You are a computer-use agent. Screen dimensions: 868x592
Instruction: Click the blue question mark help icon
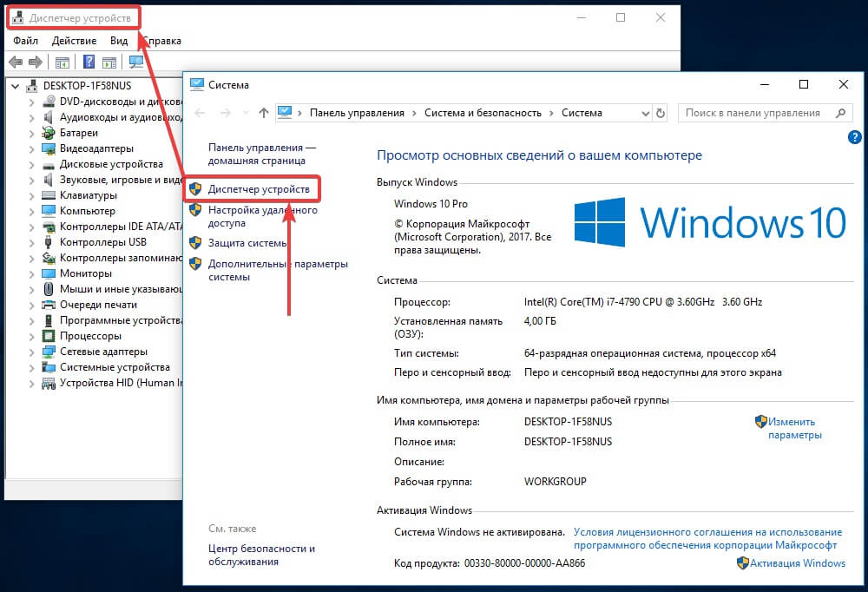point(854,137)
